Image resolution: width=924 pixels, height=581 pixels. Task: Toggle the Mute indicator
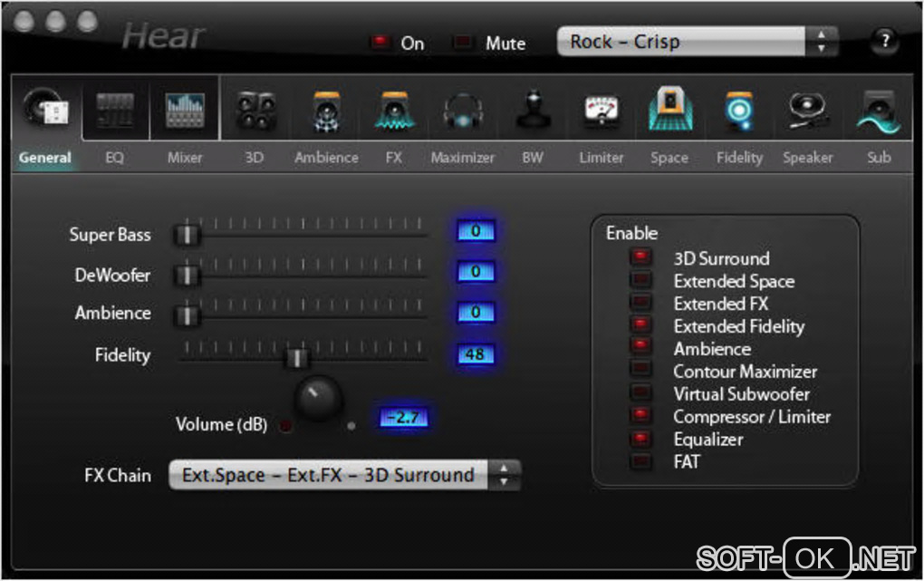point(463,42)
